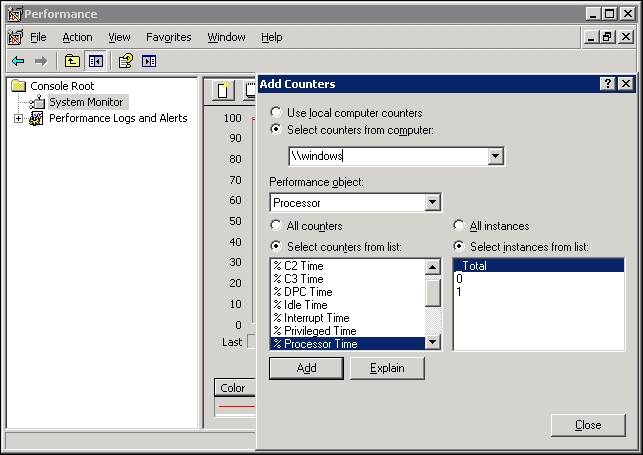Screen dimensions: 643x455
Task: Open the computer name dropdown
Action: pyautogui.click(x=495, y=156)
